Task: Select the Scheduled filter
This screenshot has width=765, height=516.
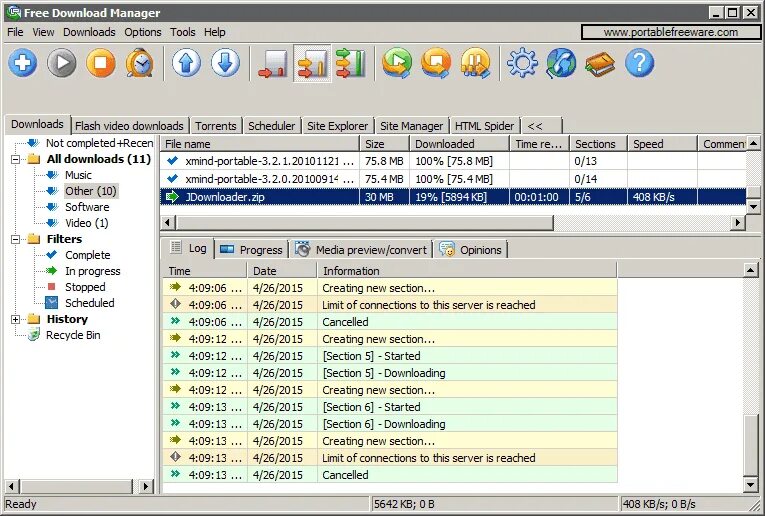Action: coord(90,303)
